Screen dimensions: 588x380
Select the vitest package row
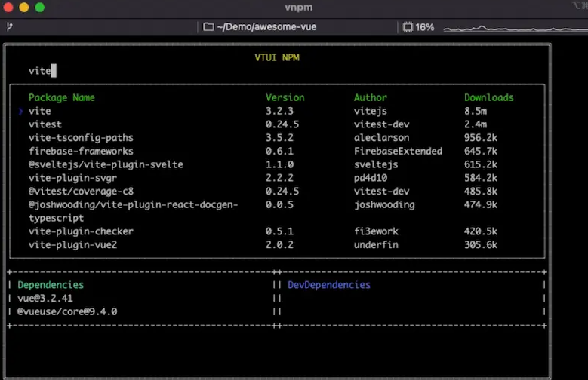(45, 124)
